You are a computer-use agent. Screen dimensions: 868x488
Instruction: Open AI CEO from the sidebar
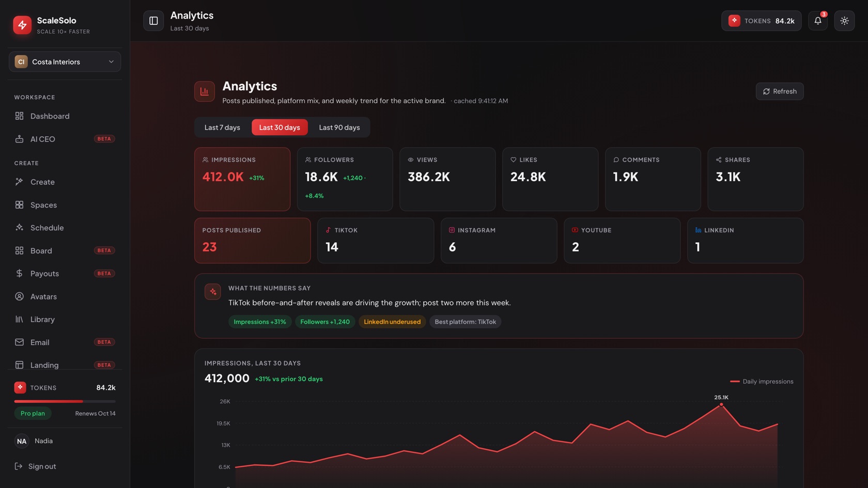point(65,139)
